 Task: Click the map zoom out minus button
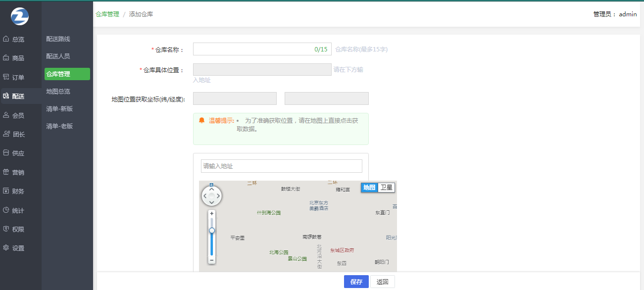coord(212,260)
